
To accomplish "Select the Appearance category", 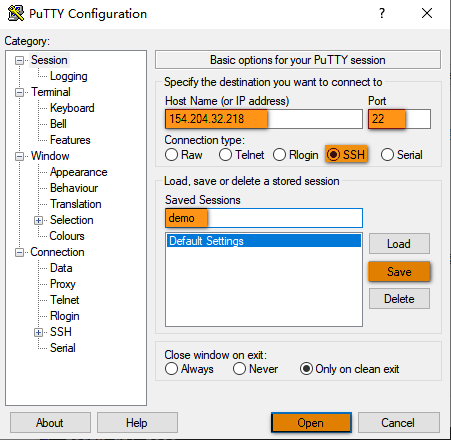I will click(x=79, y=172).
